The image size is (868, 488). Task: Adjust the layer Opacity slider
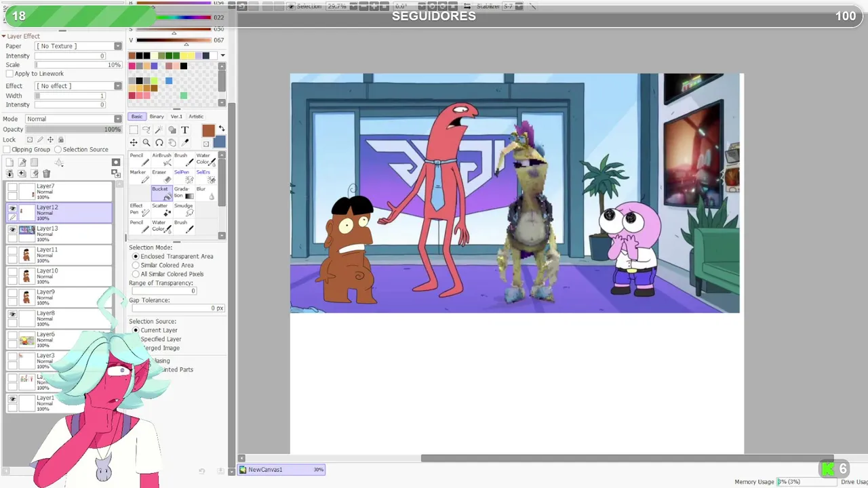[74, 129]
